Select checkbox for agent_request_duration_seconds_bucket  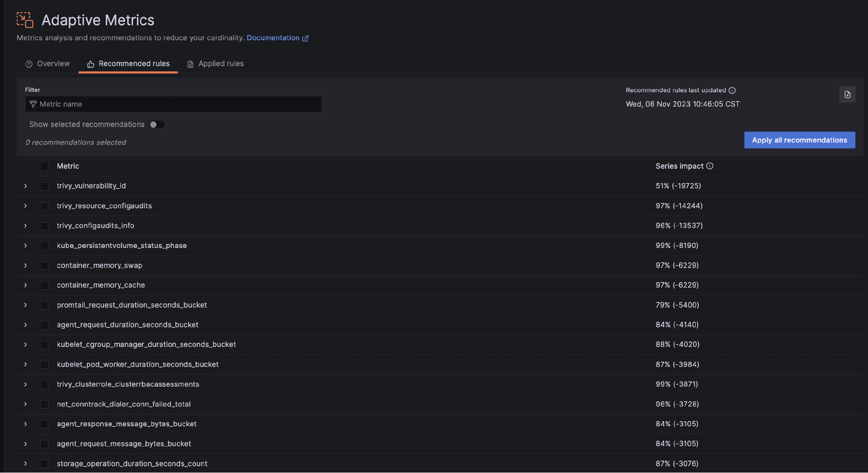[44, 325]
